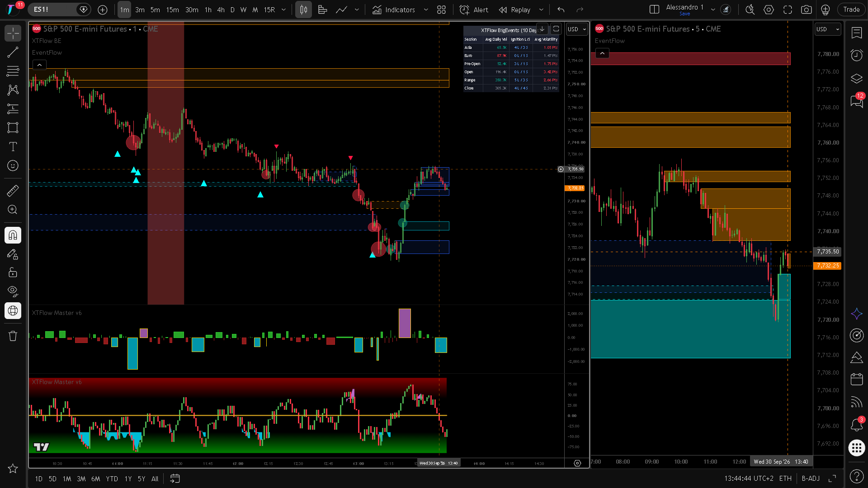The height and width of the screenshot is (488, 868).
Task: Toggle B-ADJ back adjustment setting
Action: tap(811, 479)
